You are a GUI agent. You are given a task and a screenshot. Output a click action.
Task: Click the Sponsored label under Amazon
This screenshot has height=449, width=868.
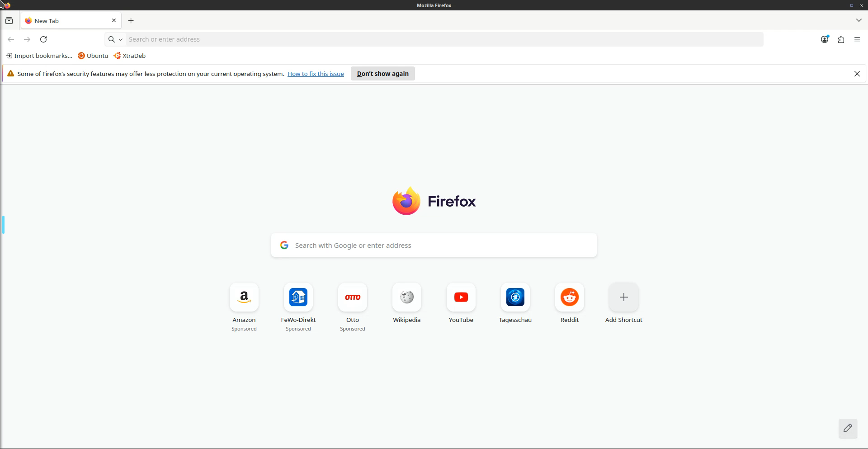[244, 329]
